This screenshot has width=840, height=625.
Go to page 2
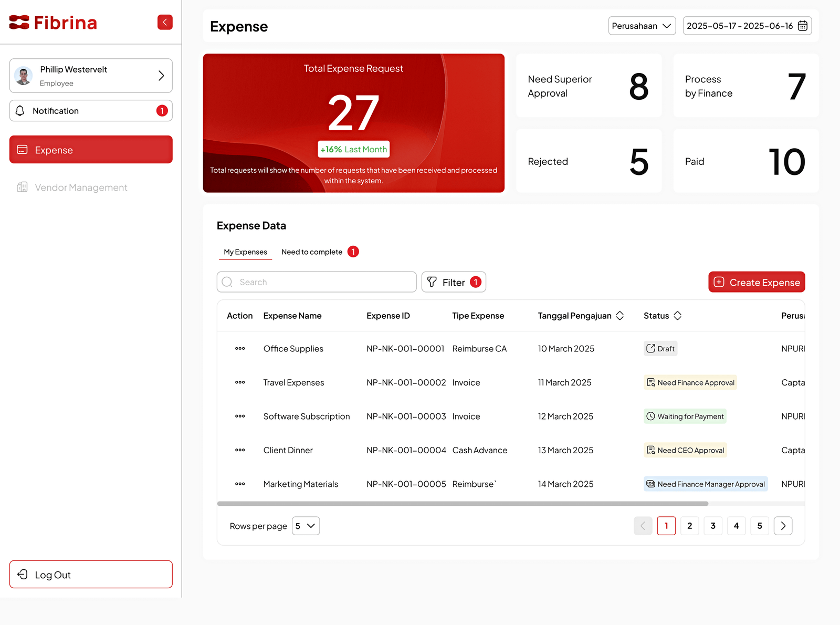point(690,526)
